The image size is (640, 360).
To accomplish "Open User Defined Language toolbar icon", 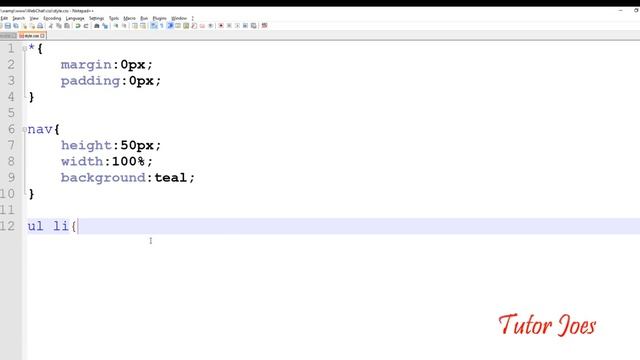I will (x=178, y=26).
